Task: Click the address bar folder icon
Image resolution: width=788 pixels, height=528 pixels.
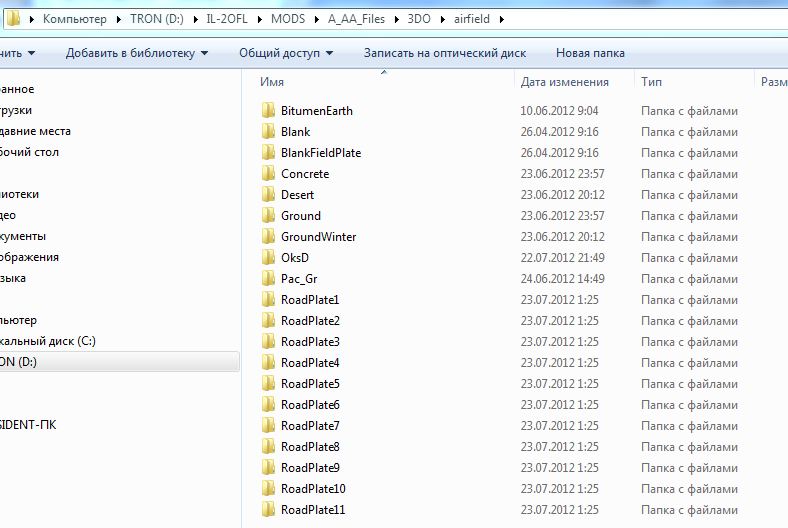Action: point(14,19)
